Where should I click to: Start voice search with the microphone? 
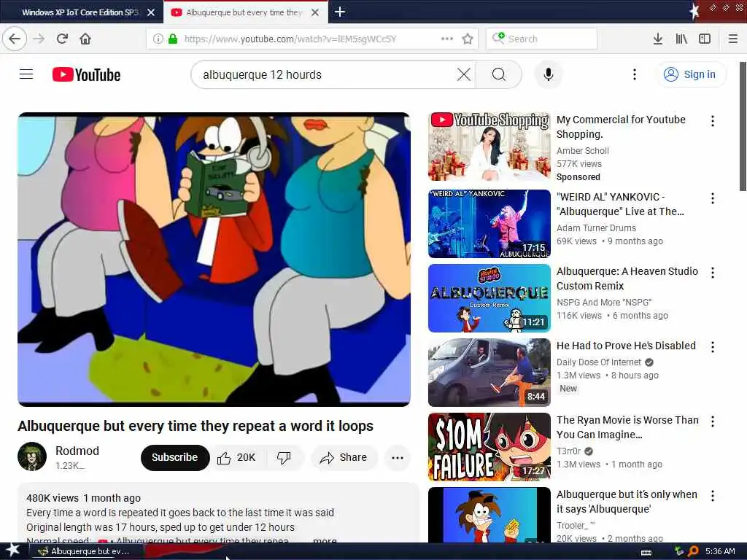coord(549,74)
